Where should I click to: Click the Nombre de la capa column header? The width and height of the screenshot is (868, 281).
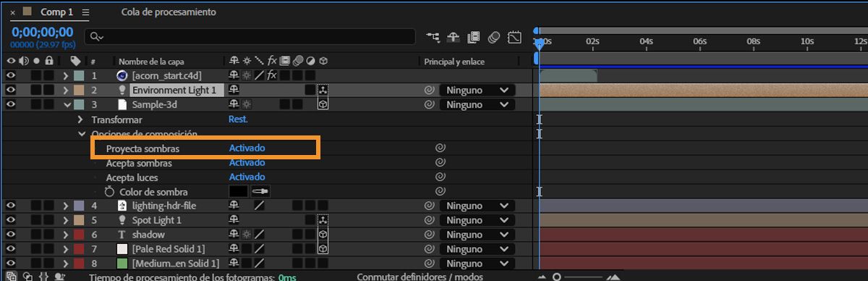[150, 62]
